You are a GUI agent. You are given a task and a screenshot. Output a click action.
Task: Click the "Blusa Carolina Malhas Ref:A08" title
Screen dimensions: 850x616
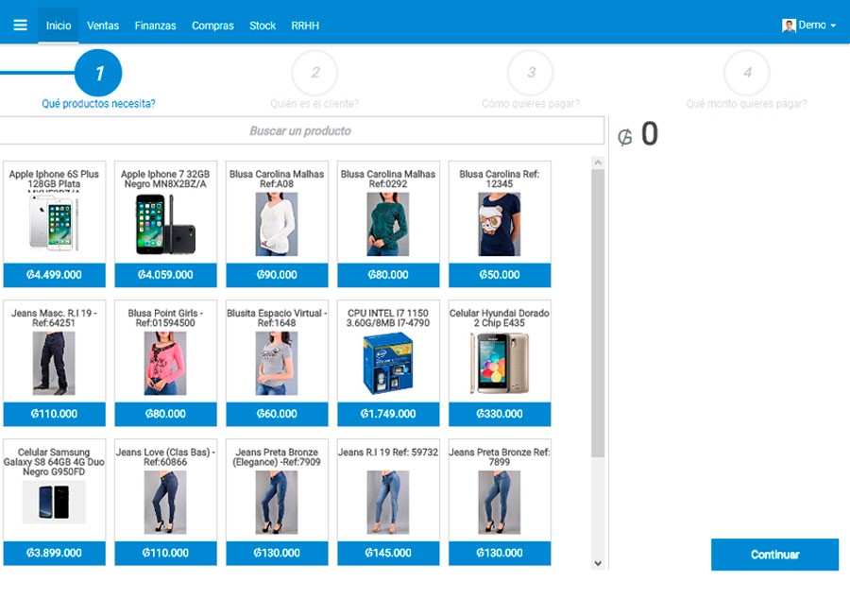point(277,179)
